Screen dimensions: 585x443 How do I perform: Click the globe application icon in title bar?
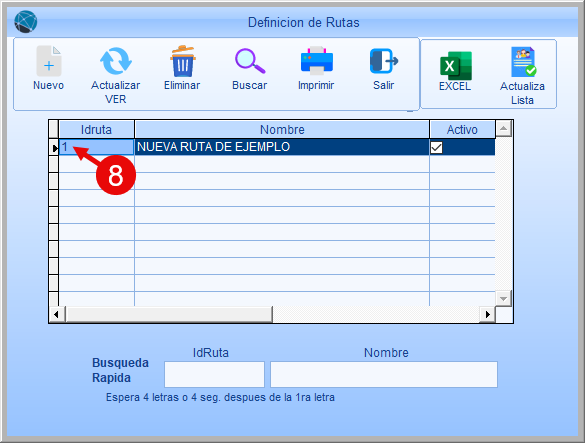pos(25,22)
